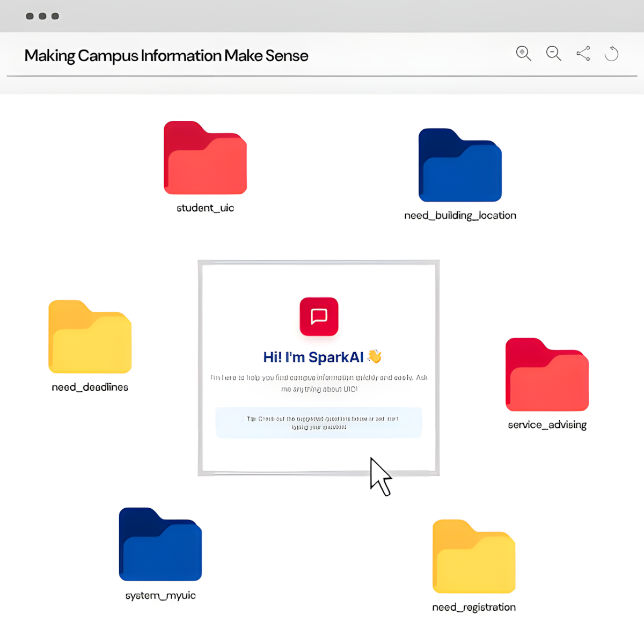Click the student_uic label text

point(206,208)
